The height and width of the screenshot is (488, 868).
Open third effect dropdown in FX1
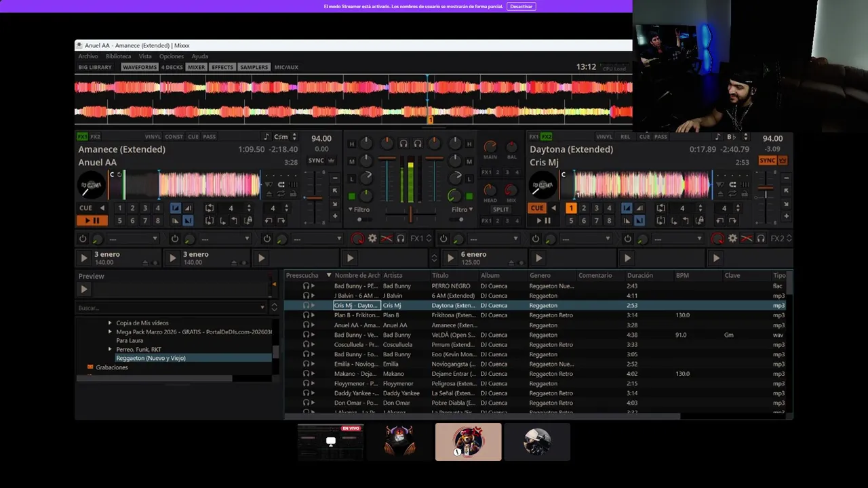pos(317,239)
